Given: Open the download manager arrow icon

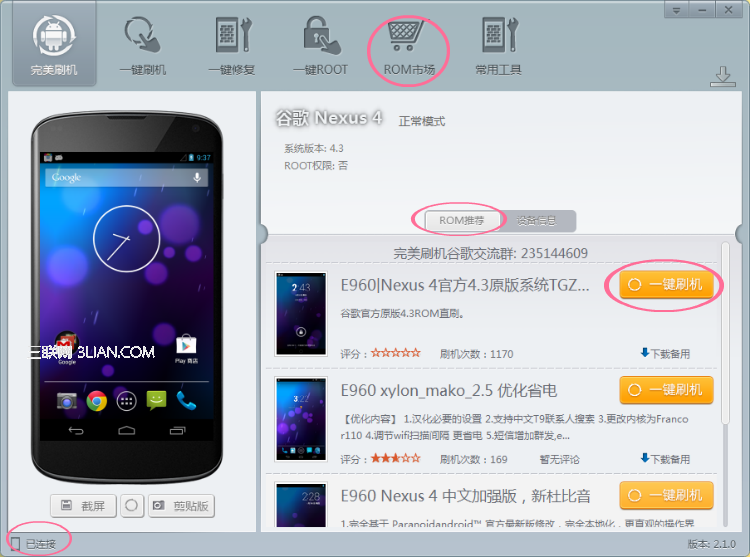Looking at the screenshot, I should click(x=723, y=76).
